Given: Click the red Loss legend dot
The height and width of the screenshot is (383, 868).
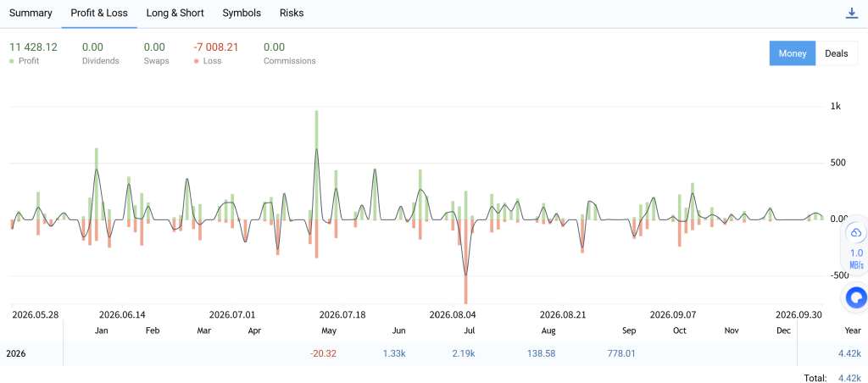Looking at the screenshot, I should 196,61.
